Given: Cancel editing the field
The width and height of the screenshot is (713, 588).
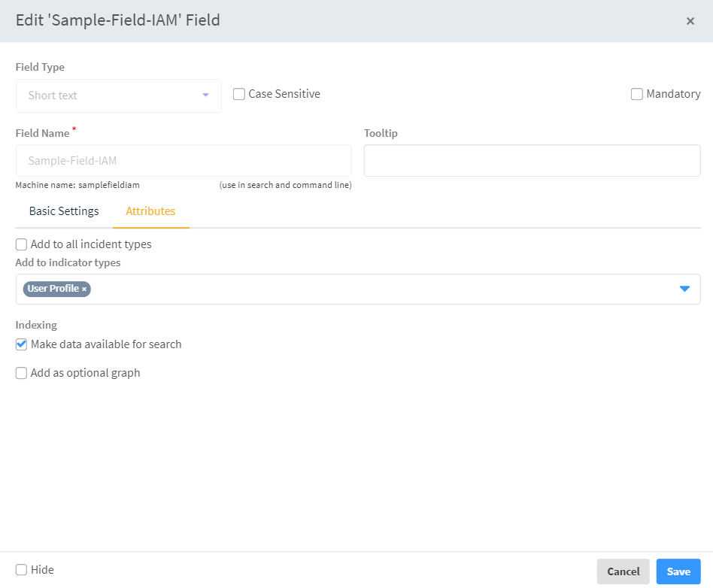Looking at the screenshot, I should point(623,571).
